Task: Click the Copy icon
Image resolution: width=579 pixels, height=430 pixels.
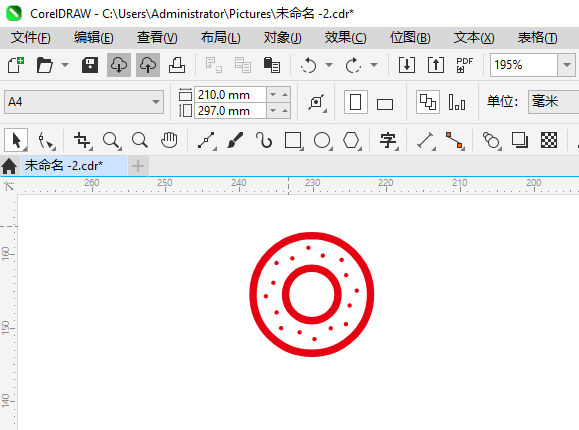Action: (243, 65)
